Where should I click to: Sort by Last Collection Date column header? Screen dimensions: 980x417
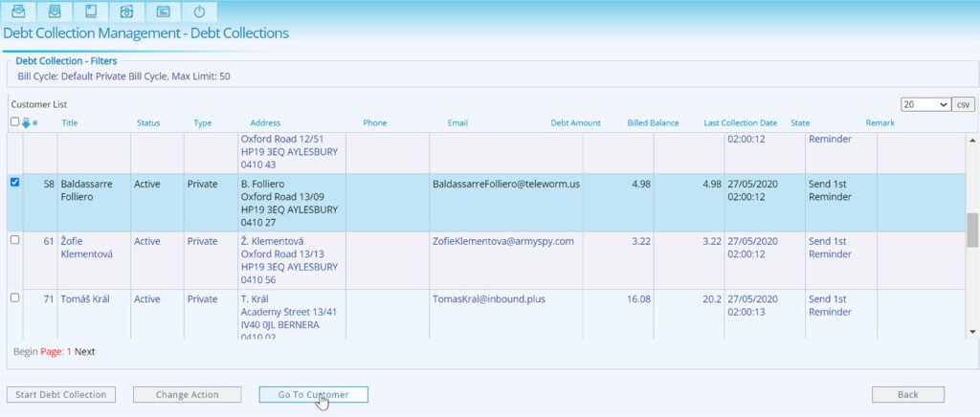(741, 123)
